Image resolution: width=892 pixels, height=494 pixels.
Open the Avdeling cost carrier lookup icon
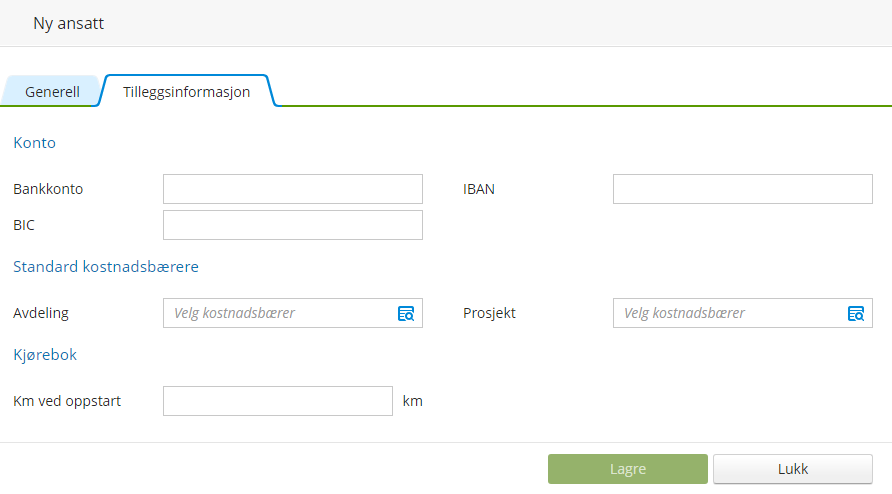pyautogui.click(x=406, y=313)
